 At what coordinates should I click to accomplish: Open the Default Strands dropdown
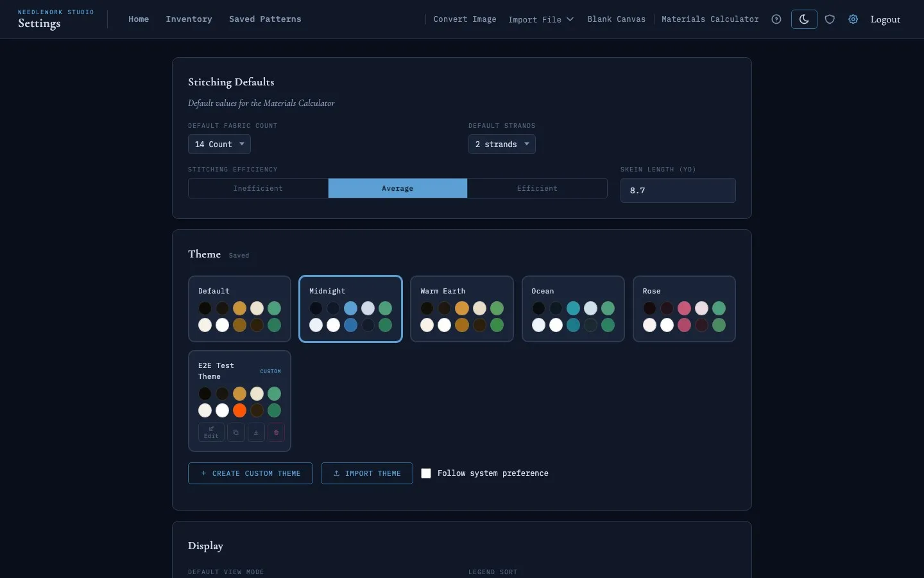coord(502,144)
